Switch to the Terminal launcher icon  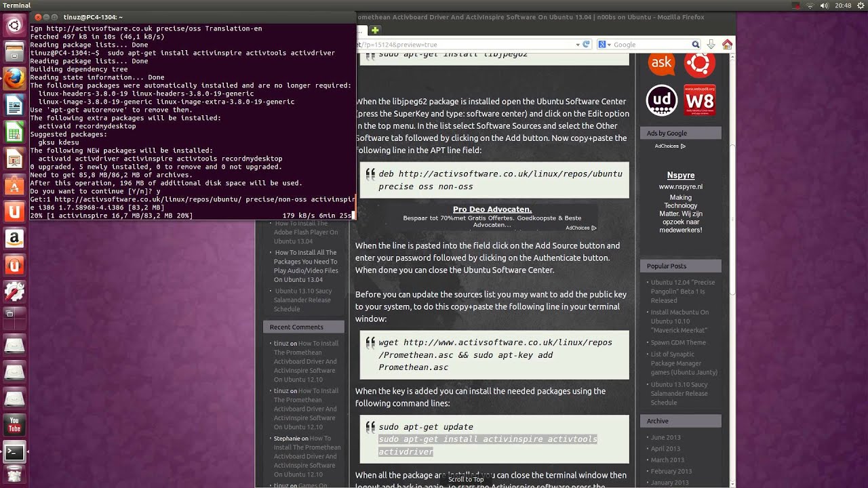(14, 452)
